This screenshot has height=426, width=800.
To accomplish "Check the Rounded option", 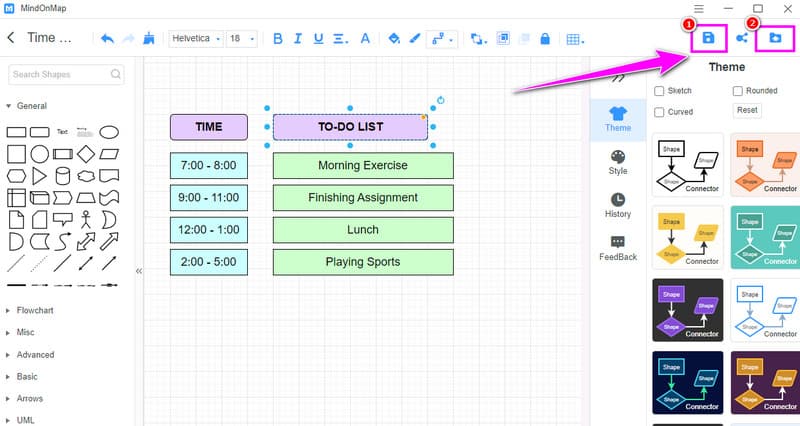I will 738,91.
